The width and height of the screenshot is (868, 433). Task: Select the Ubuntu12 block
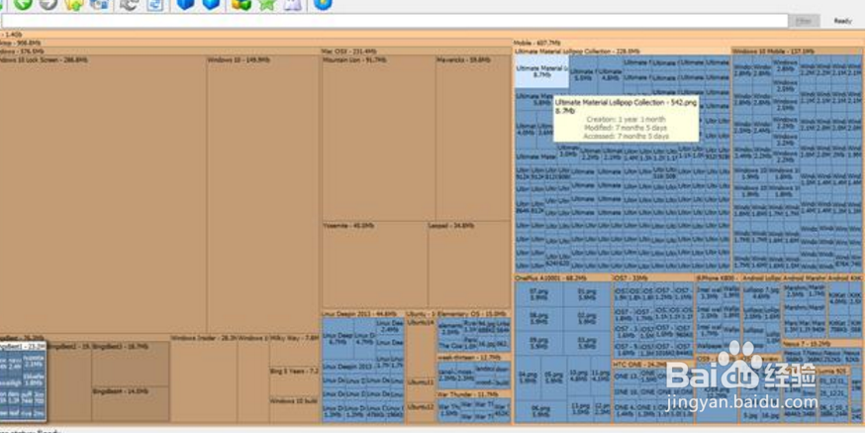point(421,413)
